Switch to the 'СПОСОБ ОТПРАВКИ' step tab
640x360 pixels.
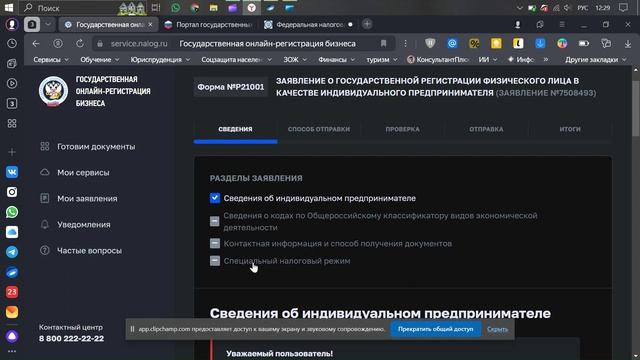(x=319, y=129)
